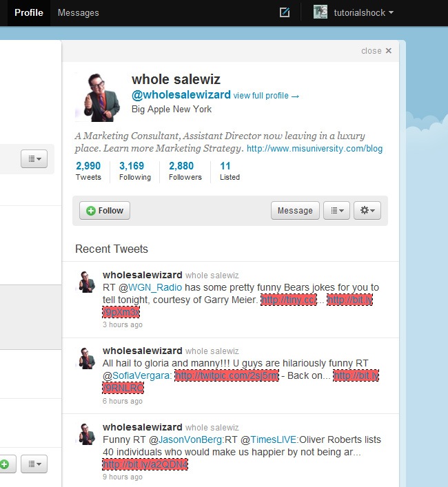Click the whole salewiz profile photo

pos(99,97)
